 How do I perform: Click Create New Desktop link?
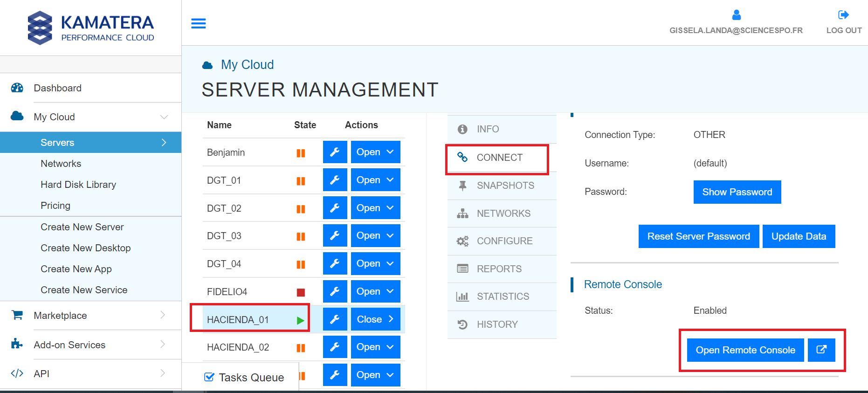pyautogui.click(x=85, y=248)
